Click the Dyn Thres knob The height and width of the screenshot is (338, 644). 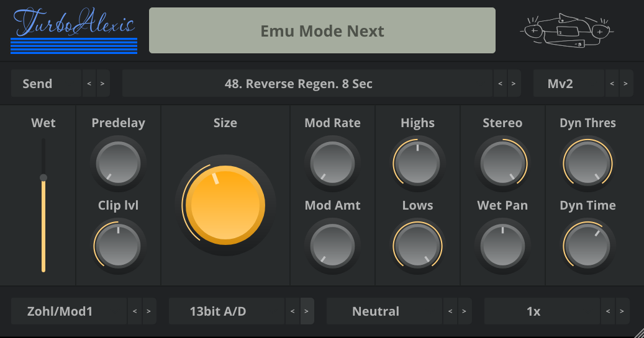tap(587, 162)
